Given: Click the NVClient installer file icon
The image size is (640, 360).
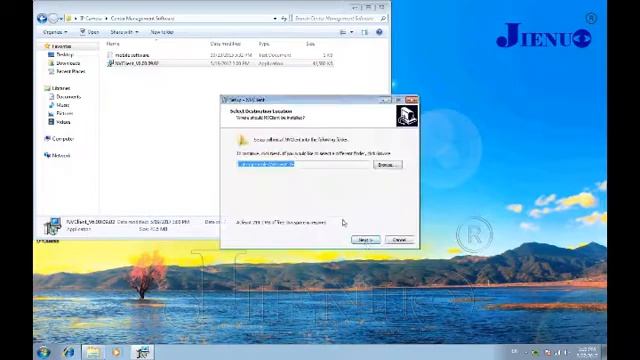Looking at the screenshot, I should [110, 63].
